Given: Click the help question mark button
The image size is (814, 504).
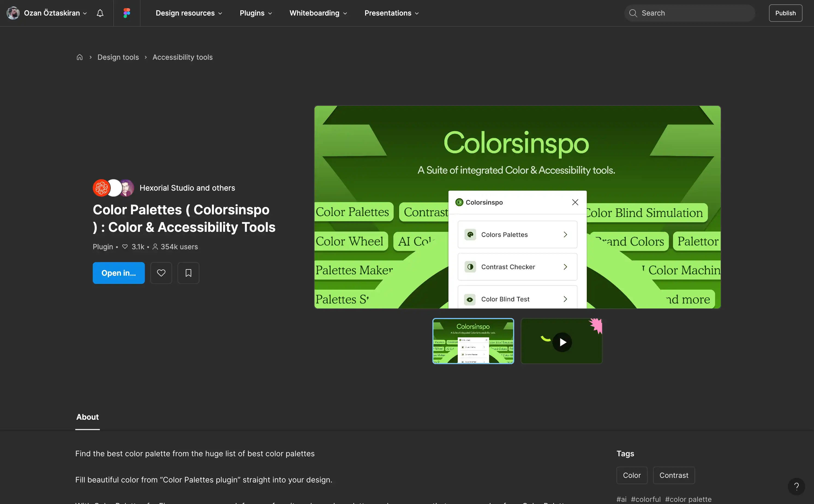Looking at the screenshot, I should (796, 486).
